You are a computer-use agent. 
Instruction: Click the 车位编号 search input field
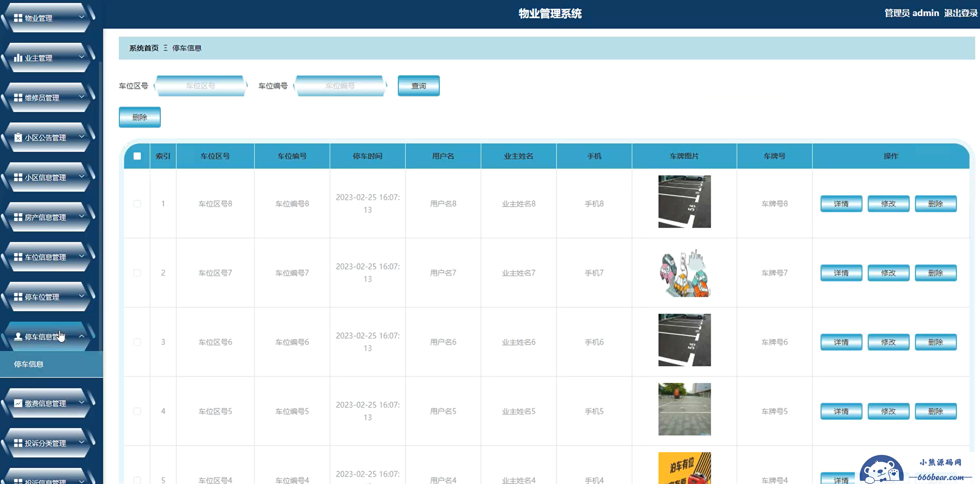click(340, 86)
